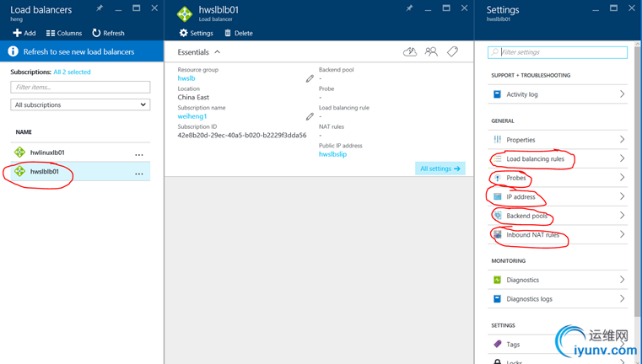Click the edit pencil next to resource group
This screenshot has height=364, width=642.
[310, 78]
